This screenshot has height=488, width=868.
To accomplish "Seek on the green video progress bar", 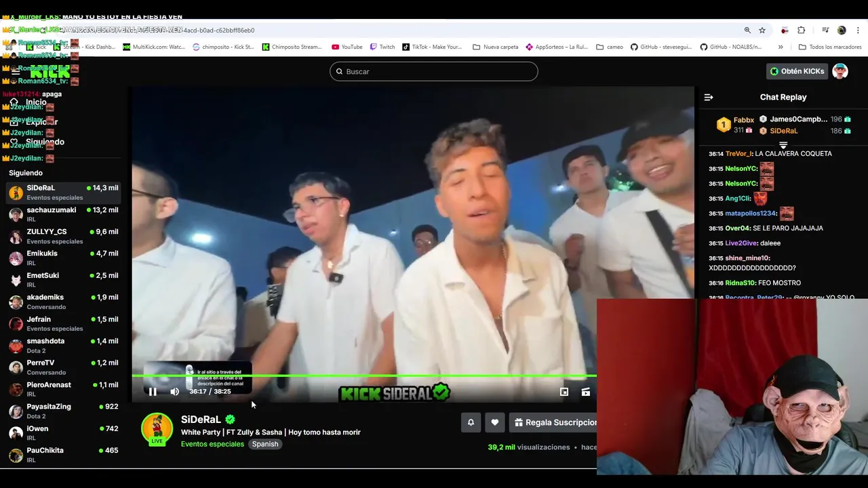I will pos(364,375).
